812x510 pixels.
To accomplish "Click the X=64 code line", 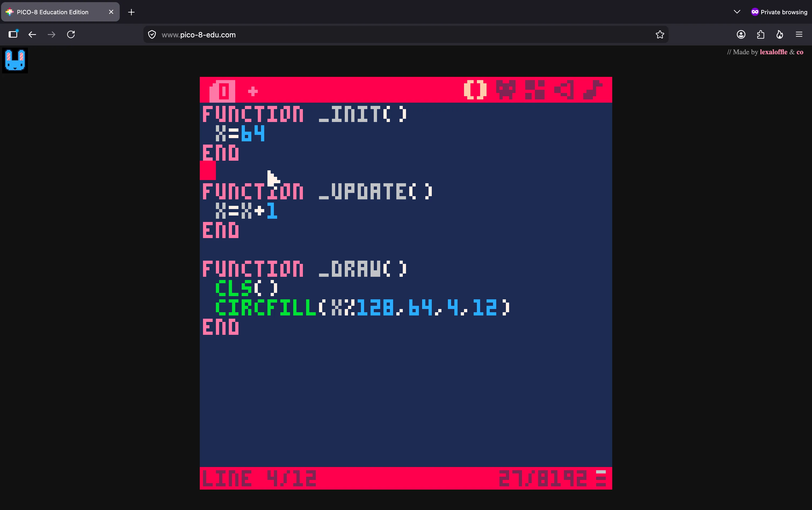I will [x=240, y=133].
